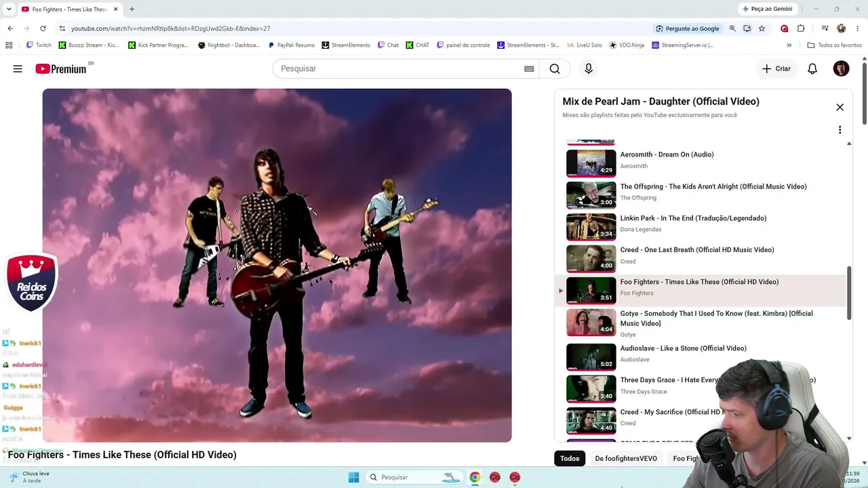Open the Chrome apps grid in bookmarks bar
The height and width of the screenshot is (488, 868).
click(9, 45)
